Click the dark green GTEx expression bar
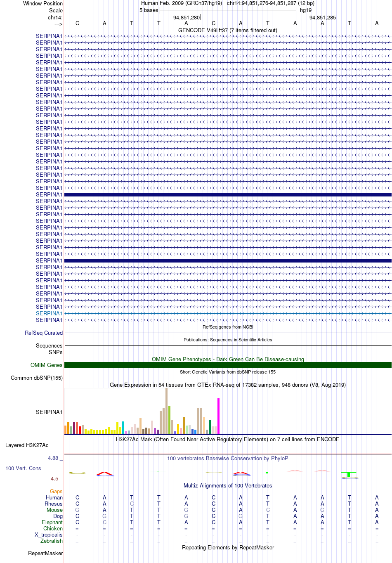 (x=210, y=427)
